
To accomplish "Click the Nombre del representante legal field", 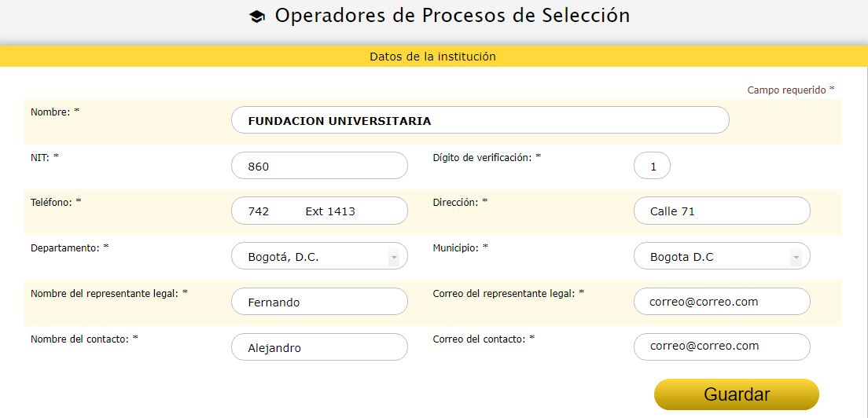I will tap(319, 302).
